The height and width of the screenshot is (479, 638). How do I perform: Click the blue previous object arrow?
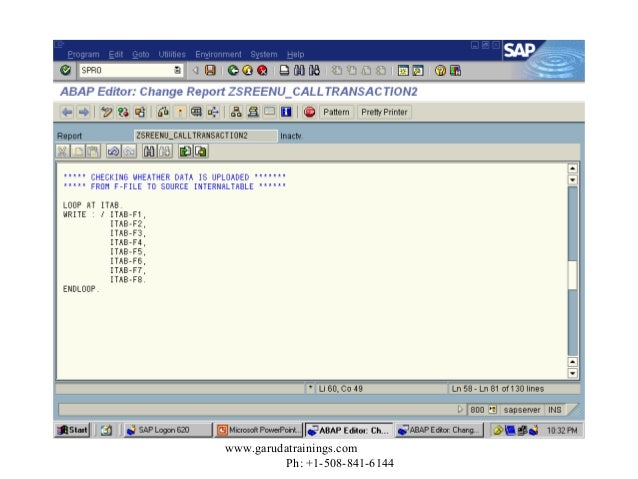(x=67, y=112)
